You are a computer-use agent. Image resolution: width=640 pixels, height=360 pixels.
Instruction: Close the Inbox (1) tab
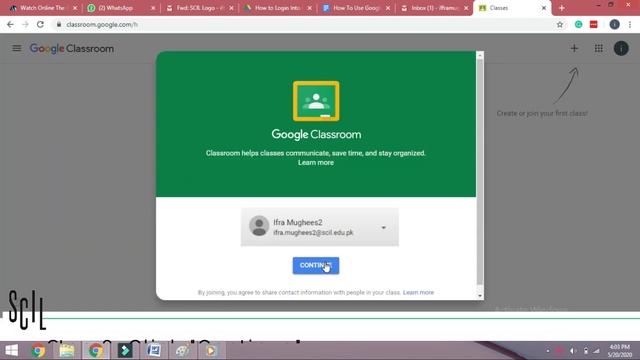tap(466, 8)
